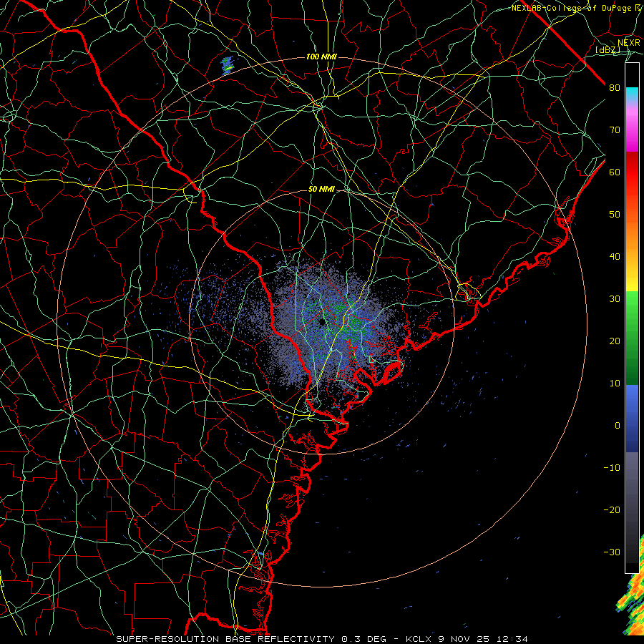
Task: Click the magenta band of the dBZ color bar
Action: pos(632,130)
